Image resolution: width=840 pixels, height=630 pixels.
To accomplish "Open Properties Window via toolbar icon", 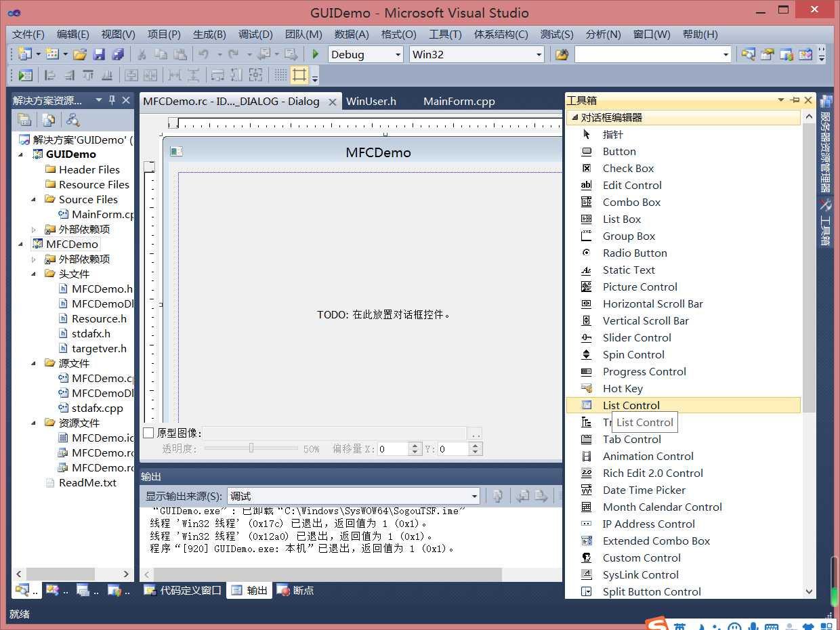I will coord(767,54).
